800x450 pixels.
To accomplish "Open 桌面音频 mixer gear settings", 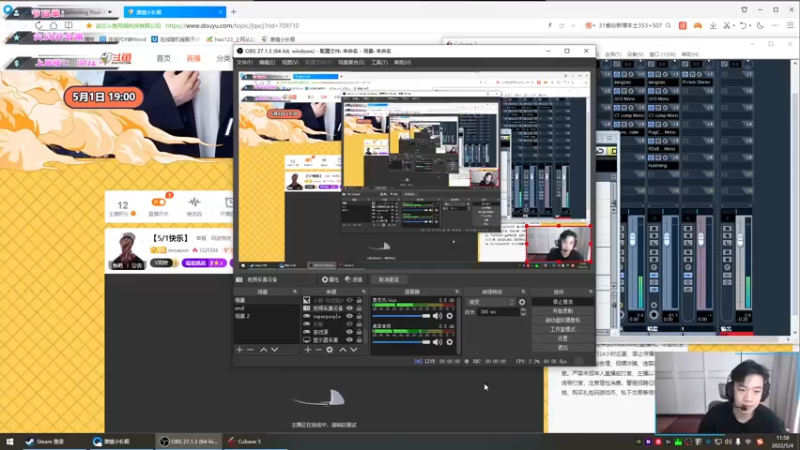I will tap(449, 342).
